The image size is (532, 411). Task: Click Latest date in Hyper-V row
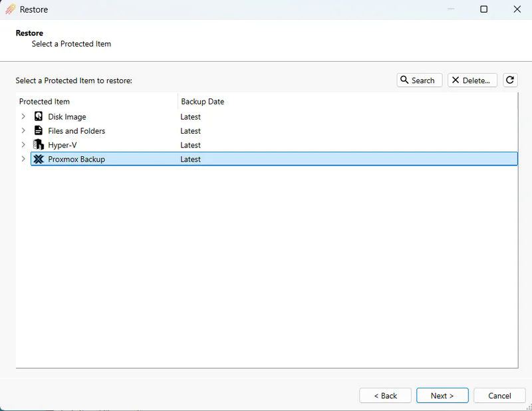tap(190, 145)
